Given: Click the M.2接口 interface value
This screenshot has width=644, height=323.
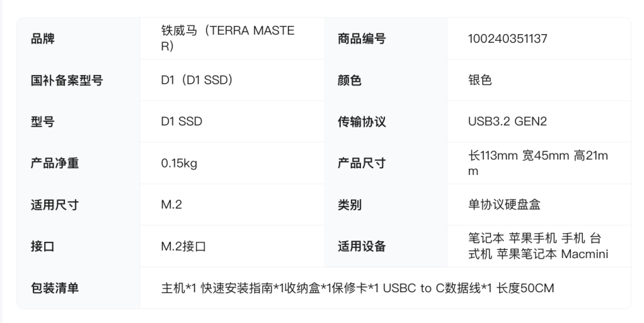Looking at the screenshot, I should coord(183,246).
